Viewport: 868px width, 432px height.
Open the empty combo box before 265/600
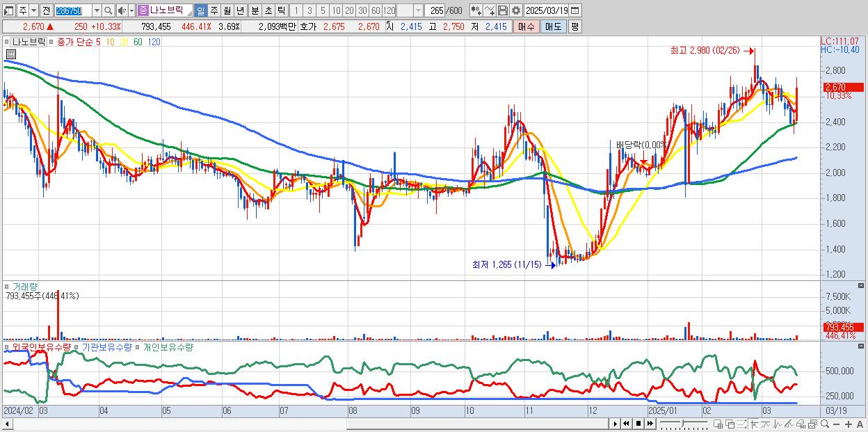(x=410, y=10)
